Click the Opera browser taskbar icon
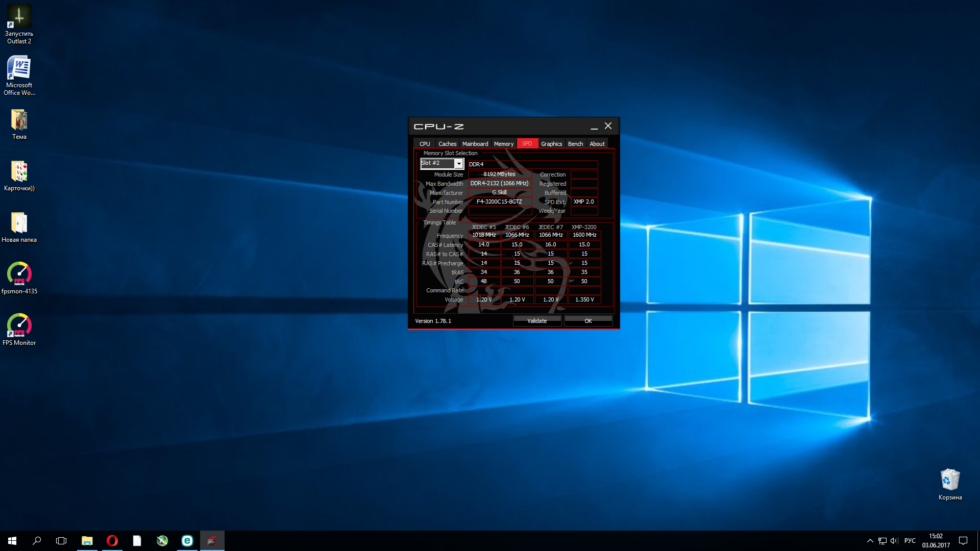The width and height of the screenshot is (980, 551). point(112,541)
